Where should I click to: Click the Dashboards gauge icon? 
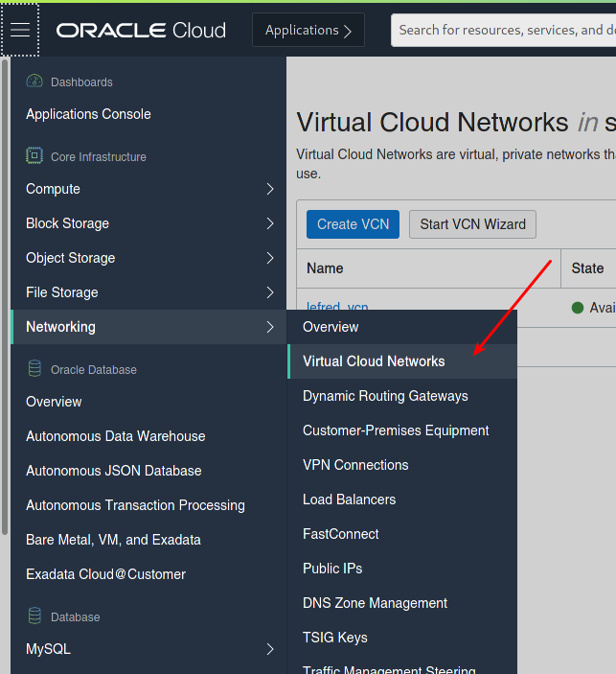coord(34,81)
